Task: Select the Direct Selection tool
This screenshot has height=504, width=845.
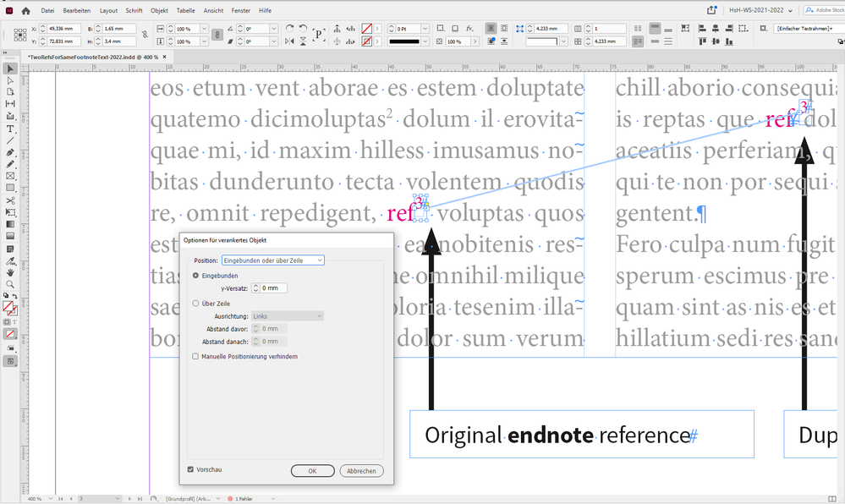Action: pos(10,82)
